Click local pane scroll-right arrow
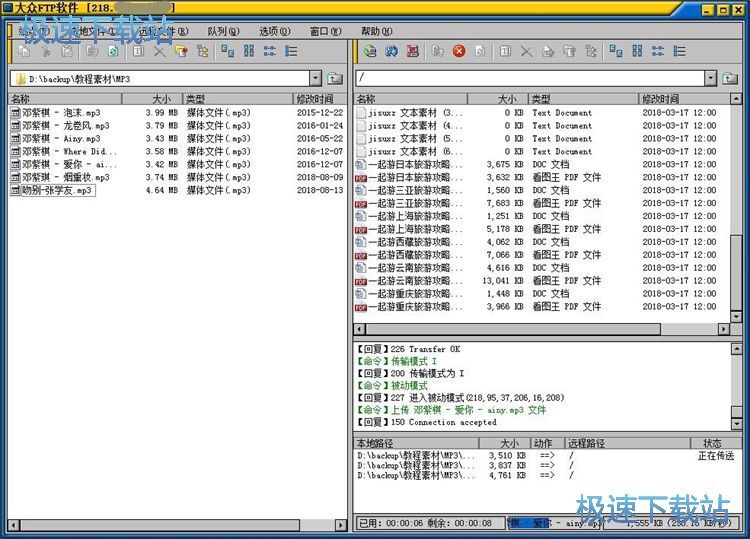750x539 pixels. [x=341, y=525]
